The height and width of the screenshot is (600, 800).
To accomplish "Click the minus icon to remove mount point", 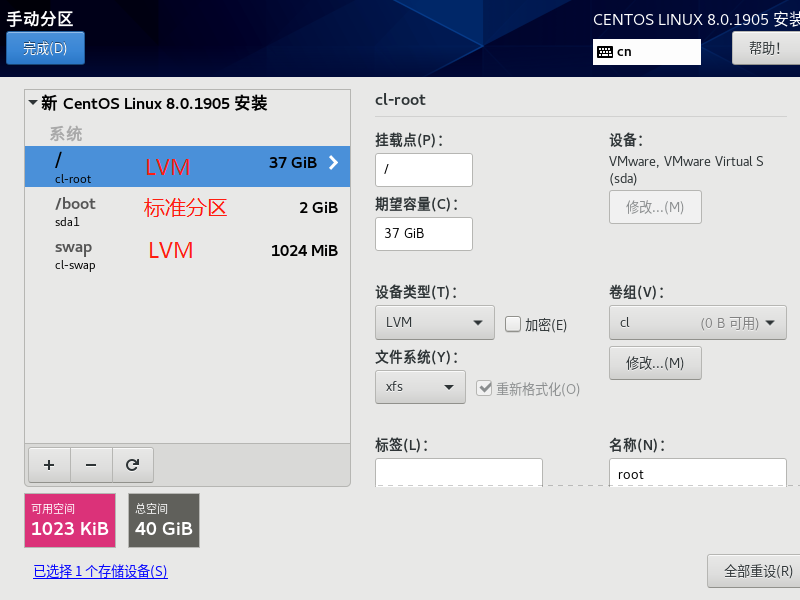I will 91,465.
